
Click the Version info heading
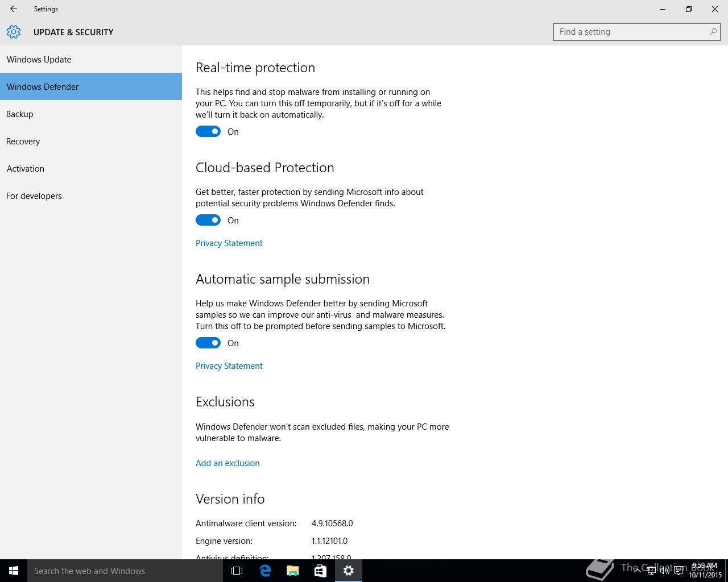click(230, 499)
